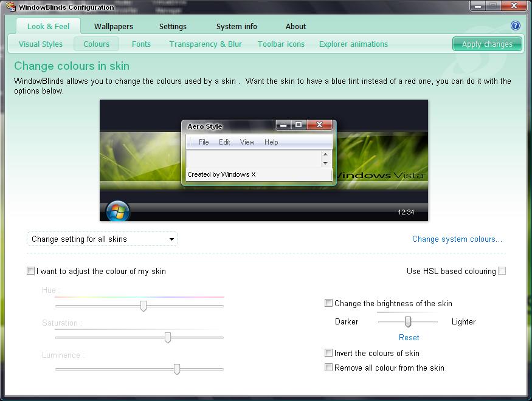Tick 'Invert the colours of skin'
The height and width of the screenshot is (401, 532).
click(328, 353)
